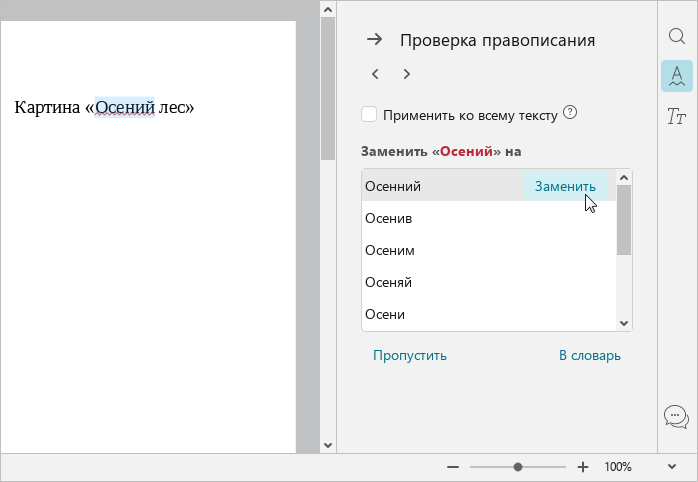Click the suggestions list scroll-down arrow
Image resolution: width=698 pixels, height=482 pixels.
click(x=624, y=323)
